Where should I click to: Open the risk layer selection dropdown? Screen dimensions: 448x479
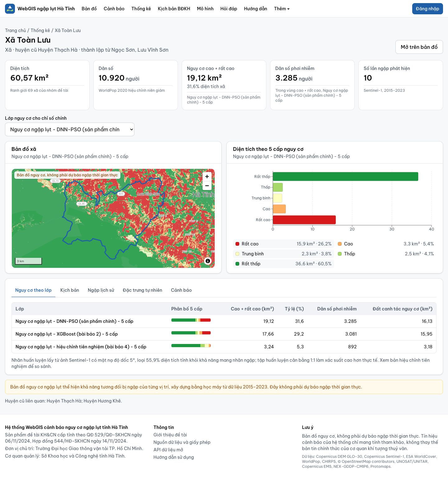tap(70, 129)
